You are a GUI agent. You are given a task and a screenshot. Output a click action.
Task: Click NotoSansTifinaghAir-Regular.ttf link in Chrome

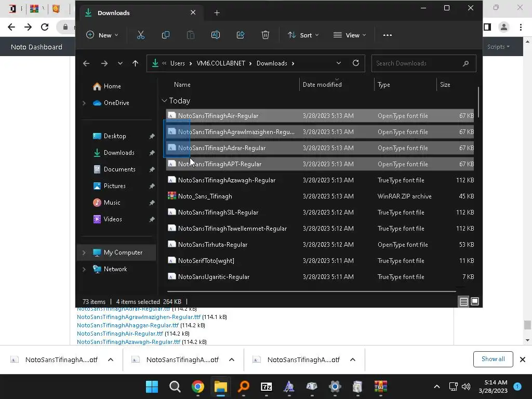tap(120, 334)
